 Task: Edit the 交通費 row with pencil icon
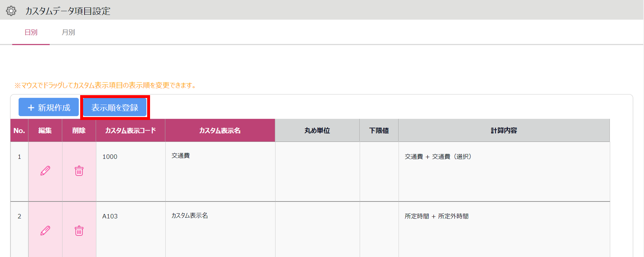click(x=45, y=171)
